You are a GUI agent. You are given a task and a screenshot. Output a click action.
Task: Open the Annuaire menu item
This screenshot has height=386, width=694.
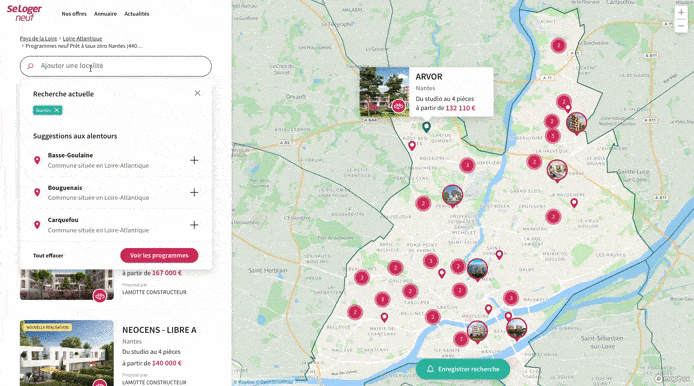point(105,14)
